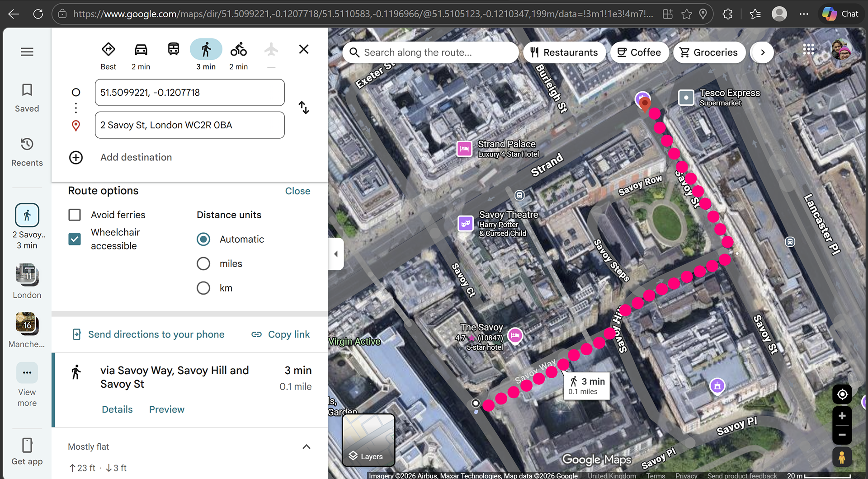Click destination red pin on map
The image size is (868, 479).
(645, 105)
